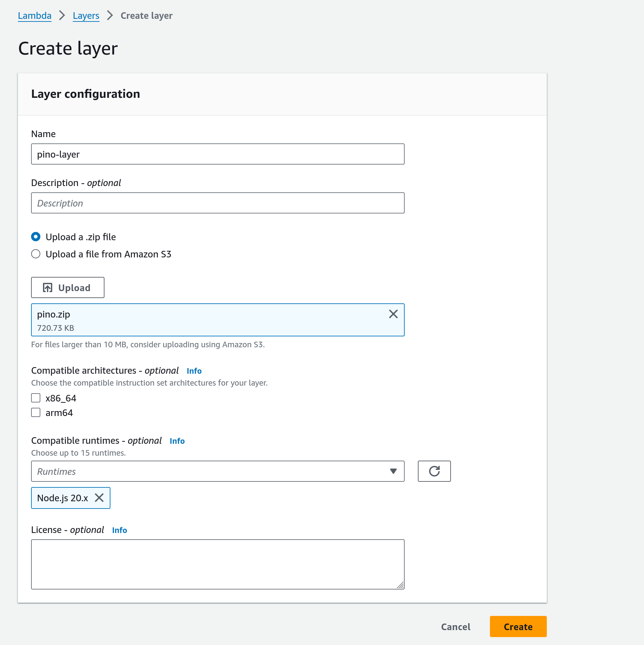The height and width of the screenshot is (645, 644).
Task: Enable the x86_64 architecture checkbox
Action: 36,398
